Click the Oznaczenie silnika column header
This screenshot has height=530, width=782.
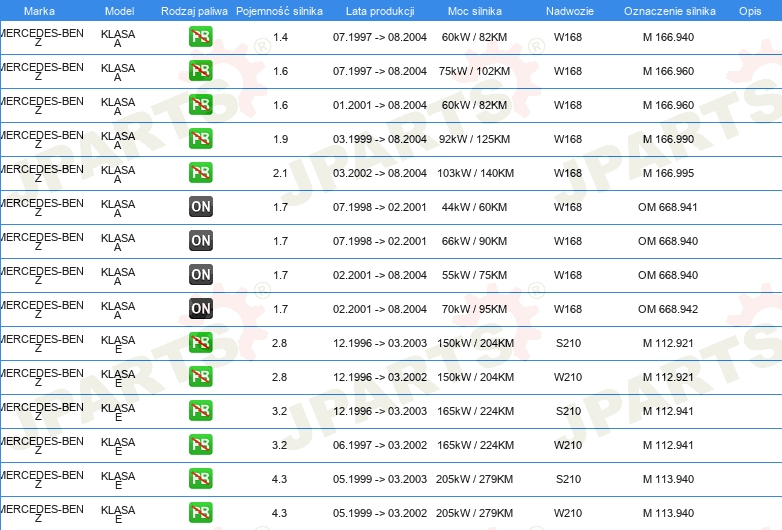[x=670, y=11]
